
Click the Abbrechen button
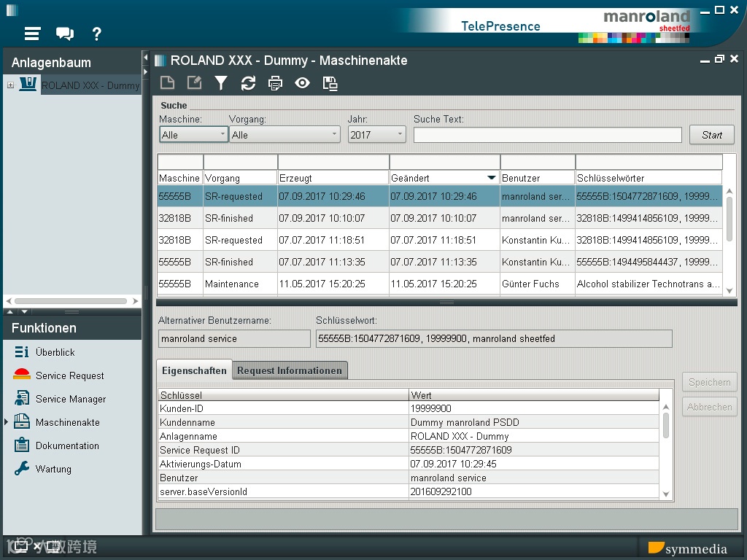(709, 407)
